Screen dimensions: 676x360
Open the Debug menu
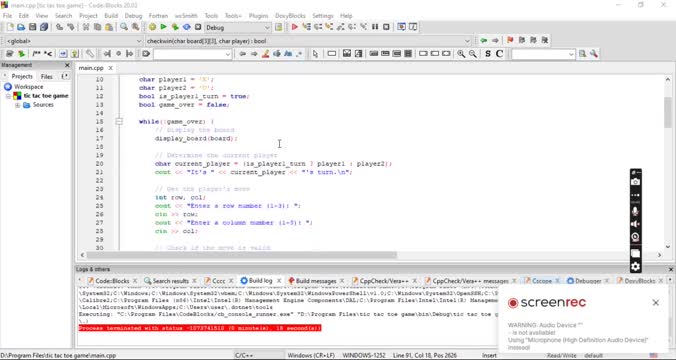pyautogui.click(x=133, y=16)
